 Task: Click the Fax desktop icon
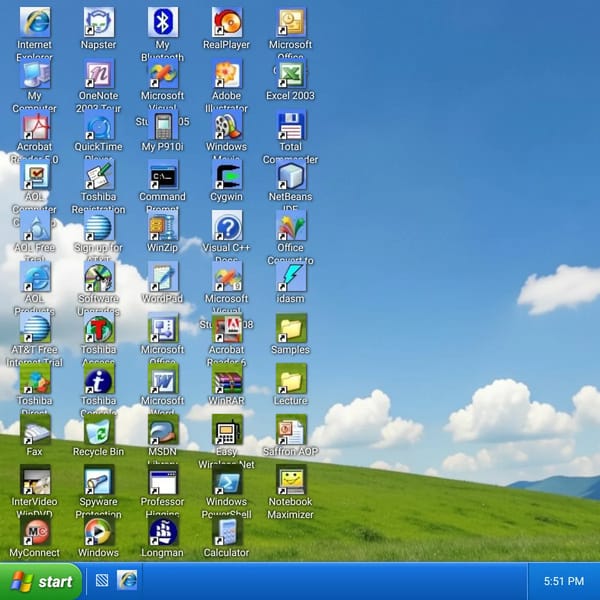click(x=35, y=430)
